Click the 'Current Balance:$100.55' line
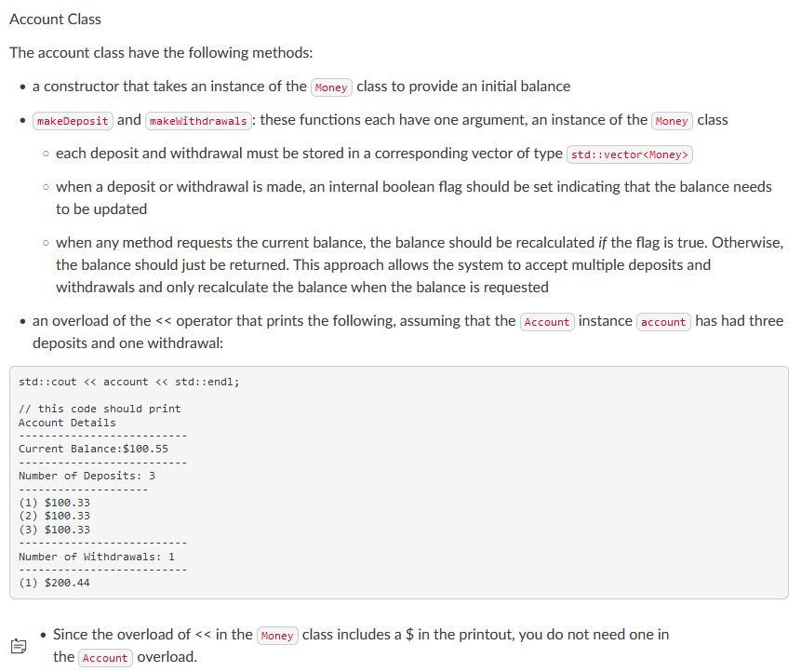The width and height of the screenshot is (801, 672). pyautogui.click(x=95, y=449)
